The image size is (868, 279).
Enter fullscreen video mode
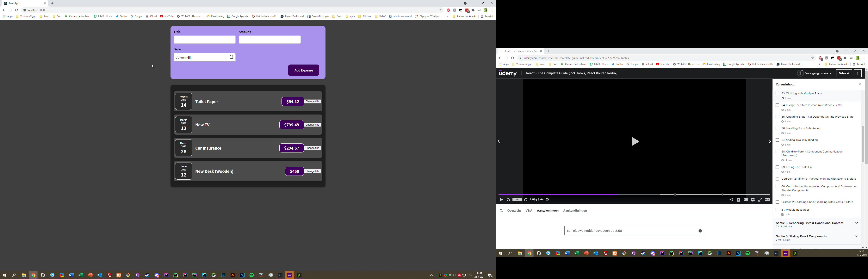coord(760,200)
